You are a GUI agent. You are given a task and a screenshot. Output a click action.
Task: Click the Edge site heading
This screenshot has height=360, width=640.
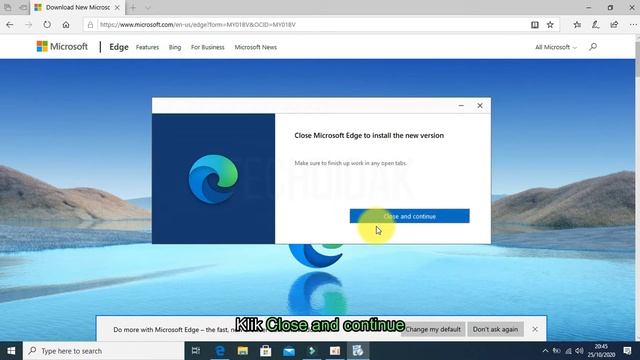point(119,47)
